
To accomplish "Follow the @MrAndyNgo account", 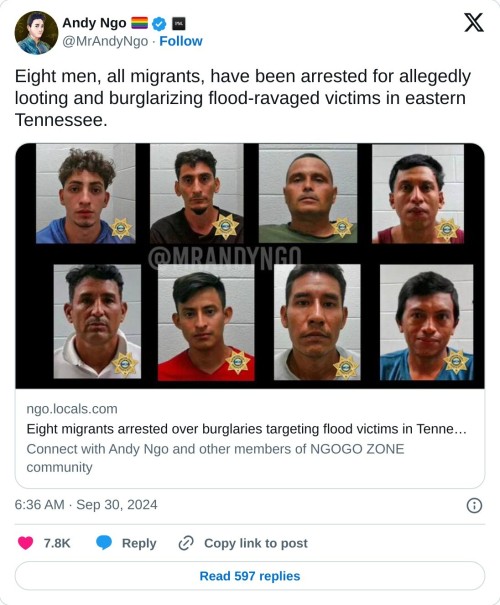I will 181,41.
